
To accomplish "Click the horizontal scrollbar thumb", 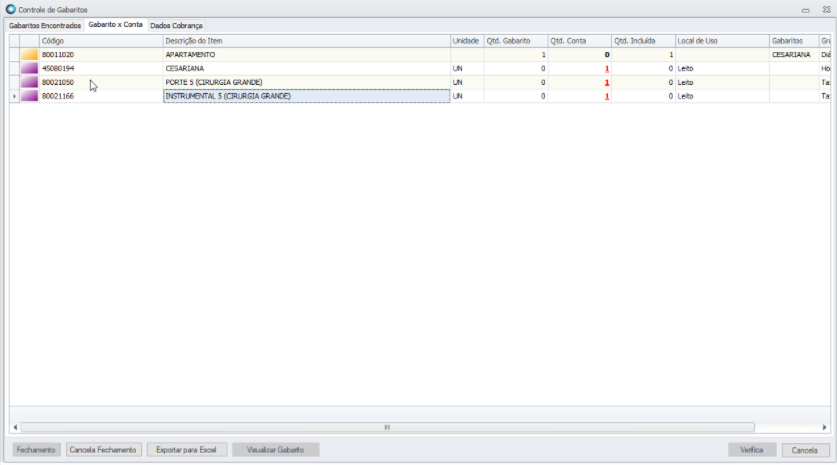I will 388,427.
